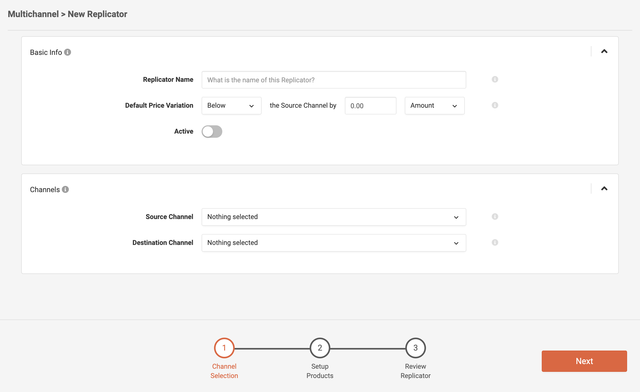Click the Replicator Name input field
This screenshot has width=640, height=392.
point(333,80)
